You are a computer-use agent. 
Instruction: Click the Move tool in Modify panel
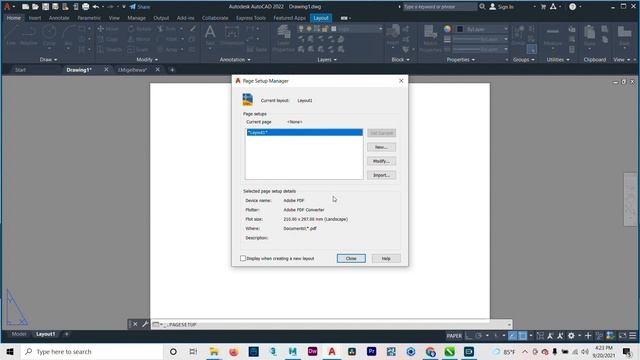tap(108, 29)
